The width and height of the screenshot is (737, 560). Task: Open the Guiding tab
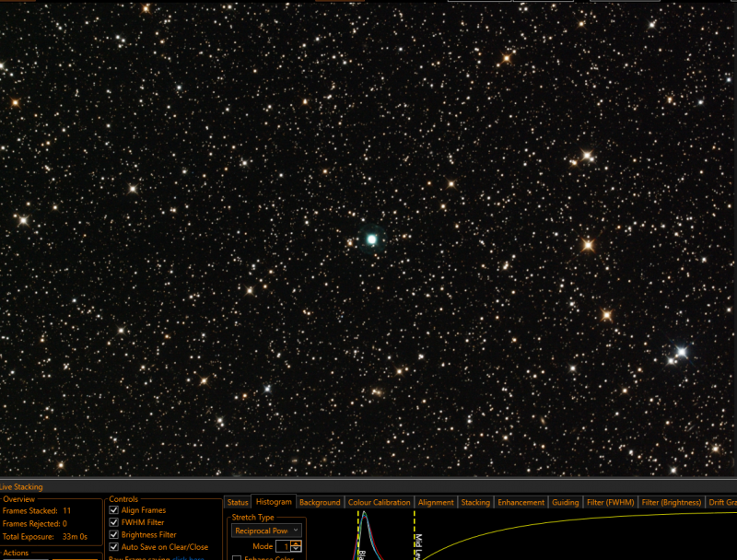pyautogui.click(x=565, y=502)
